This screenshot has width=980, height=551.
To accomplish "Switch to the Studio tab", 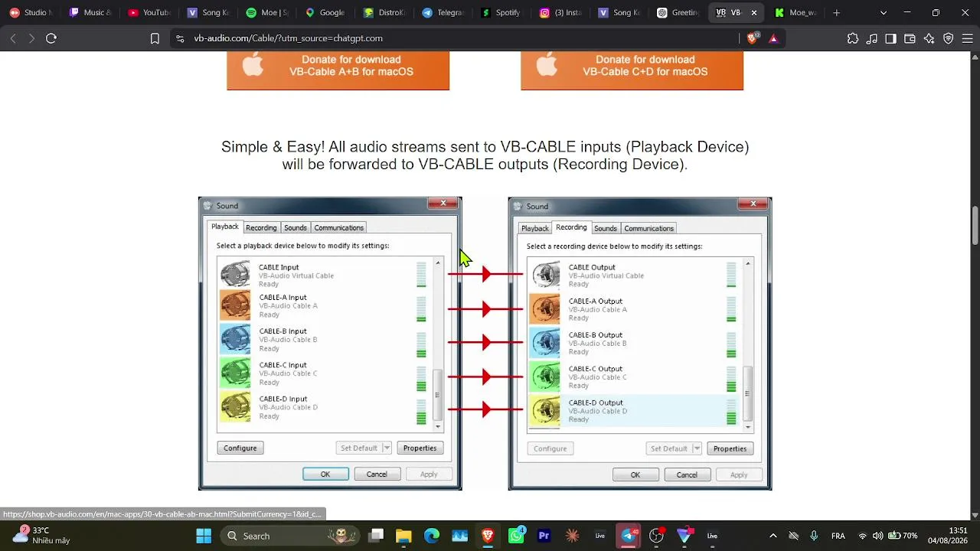I will tap(31, 12).
